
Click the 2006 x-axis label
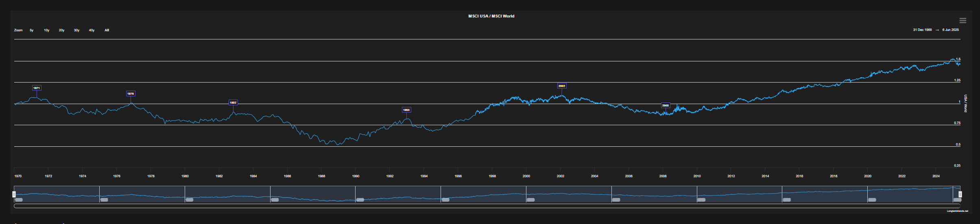click(x=629, y=176)
